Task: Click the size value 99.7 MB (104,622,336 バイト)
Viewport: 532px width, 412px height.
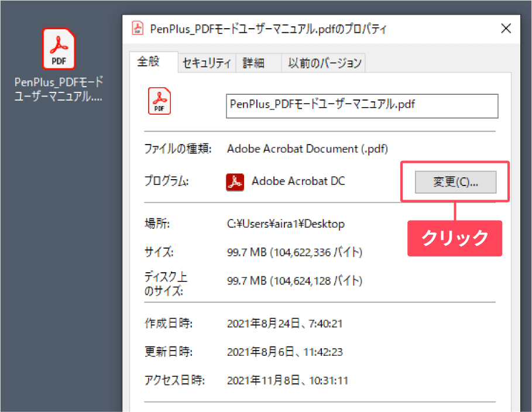Action: tap(294, 252)
